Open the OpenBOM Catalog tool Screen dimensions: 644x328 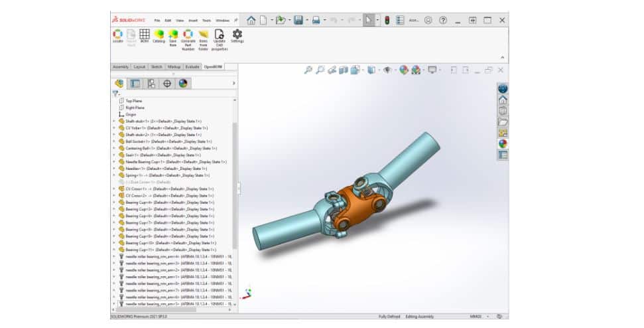[x=159, y=36]
